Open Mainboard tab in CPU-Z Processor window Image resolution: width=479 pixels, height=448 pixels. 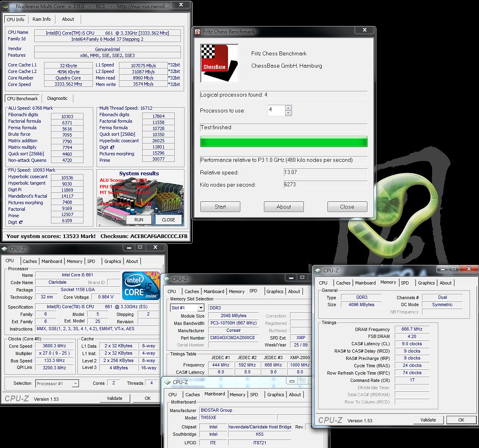tap(52, 261)
